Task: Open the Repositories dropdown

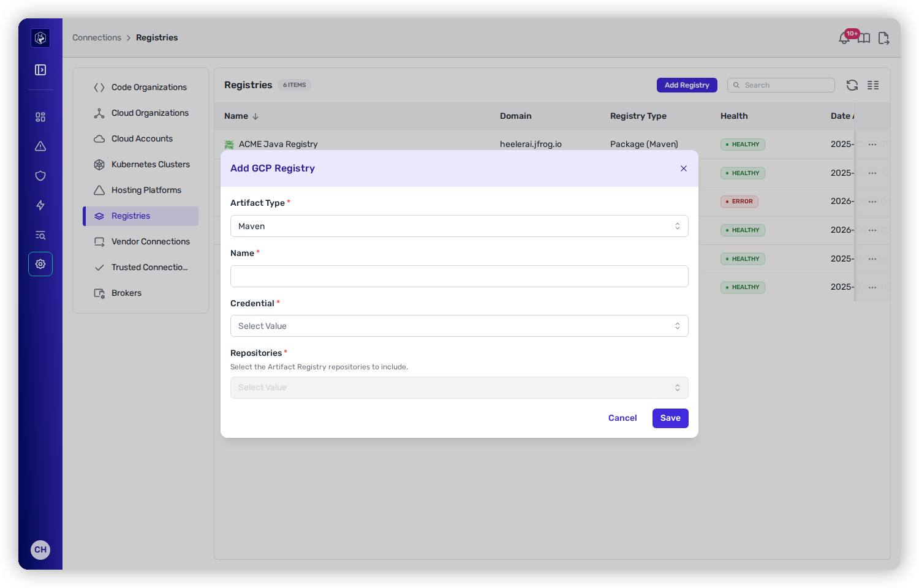Action: tap(459, 388)
